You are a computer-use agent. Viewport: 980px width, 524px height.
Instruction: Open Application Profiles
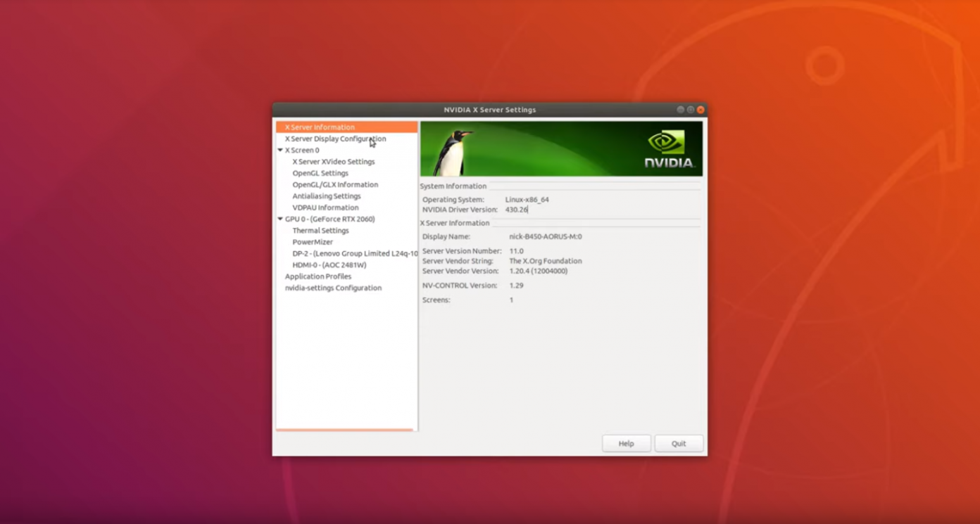coord(318,276)
